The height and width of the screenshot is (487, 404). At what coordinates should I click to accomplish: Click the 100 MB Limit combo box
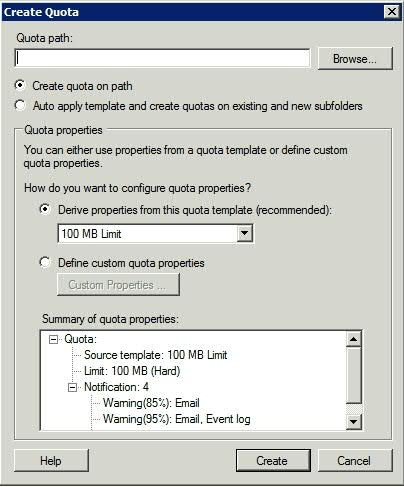155,233
